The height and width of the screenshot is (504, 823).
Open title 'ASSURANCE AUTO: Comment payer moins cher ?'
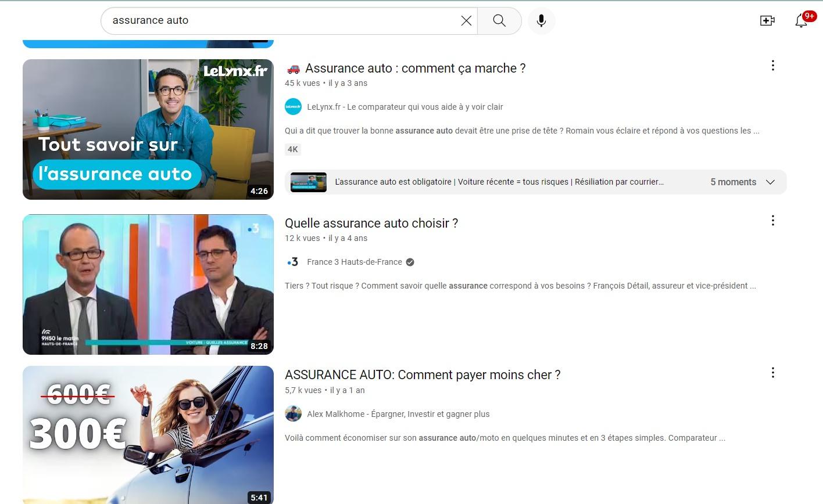coord(423,375)
